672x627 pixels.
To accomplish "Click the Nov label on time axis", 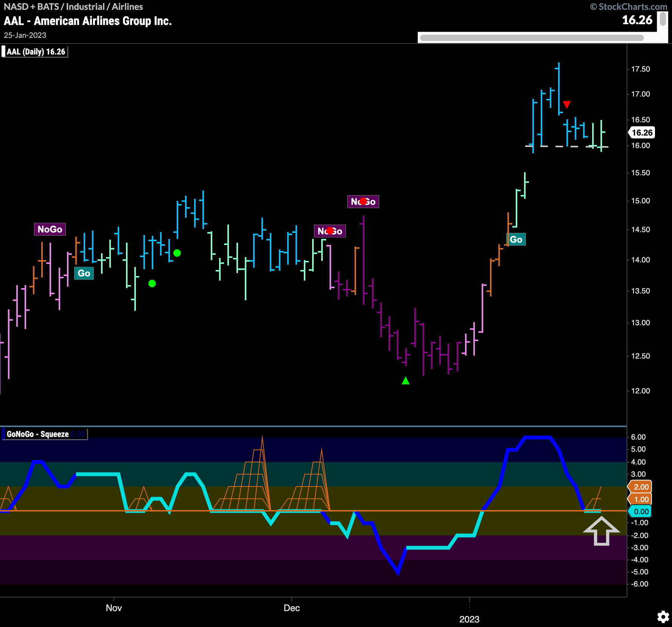I will [x=114, y=608].
